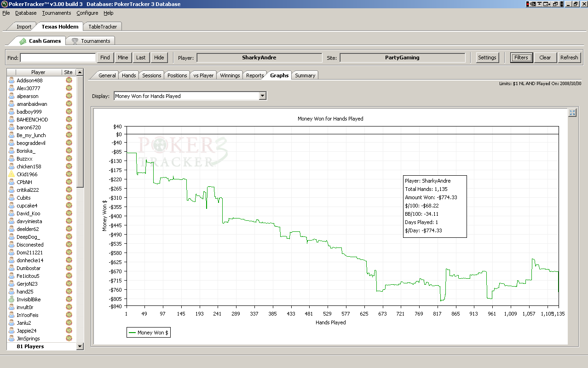
Task: Open the Sessions tab
Action: click(x=152, y=75)
